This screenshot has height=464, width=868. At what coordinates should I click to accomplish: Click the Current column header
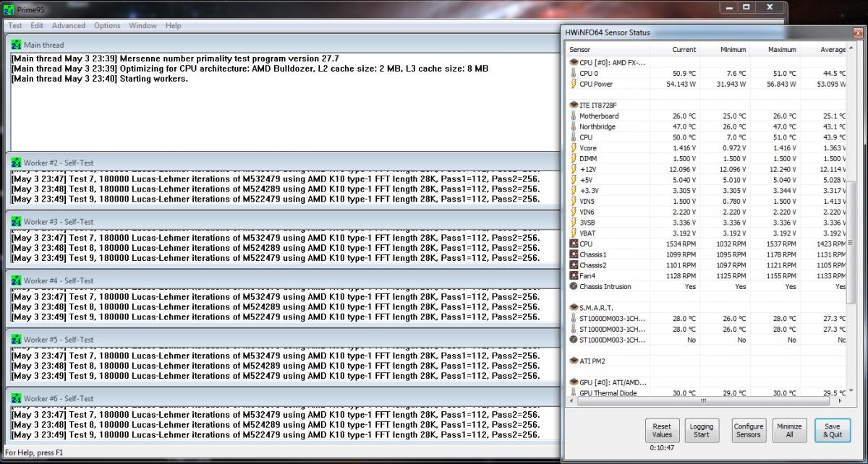click(x=674, y=50)
